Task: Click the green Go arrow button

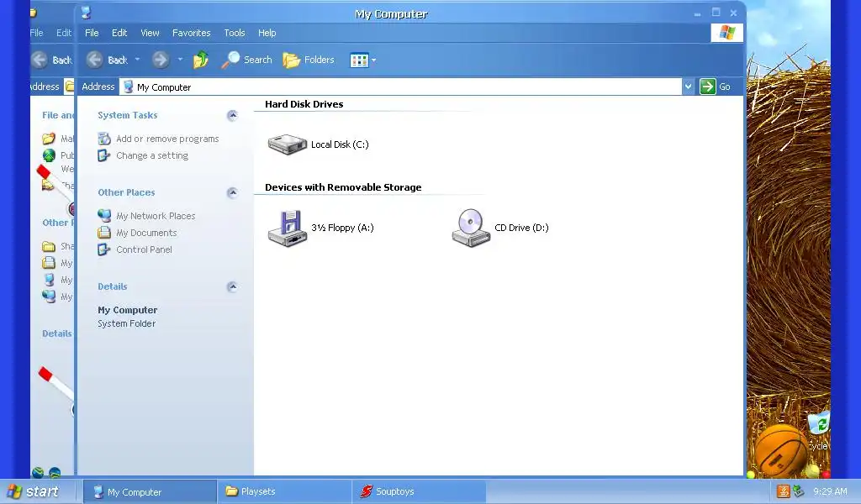Action: coord(708,87)
